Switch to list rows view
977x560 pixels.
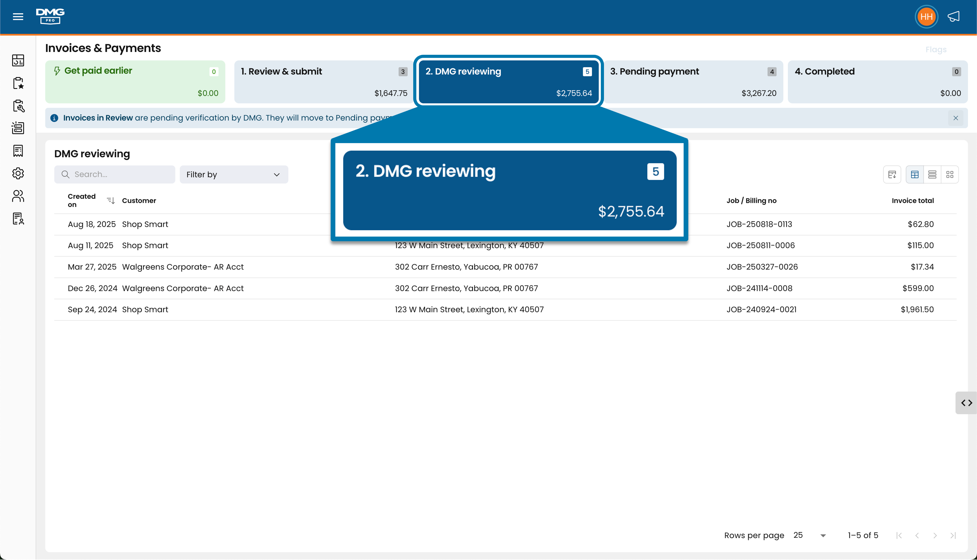pos(932,175)
